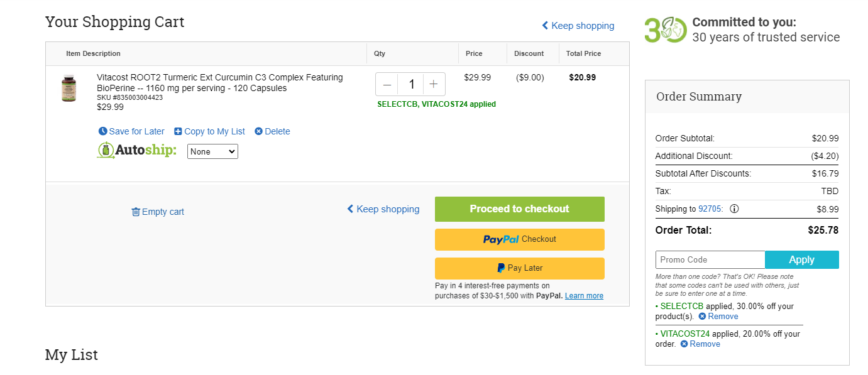Viewport: 868px width, 375px height.
Task: Click the Copy to My List plus icon
Action: click(x=178, y=131)
